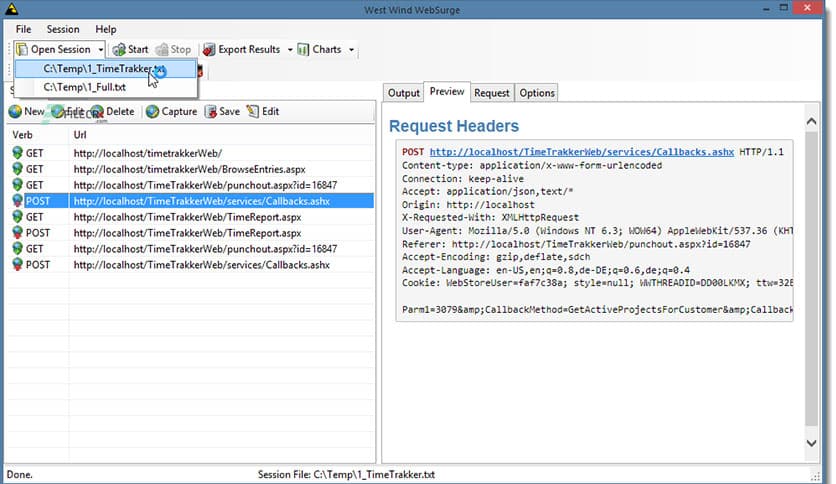Select the POST TimeReport.aspx request
Screen dimensions: 836x484
191,233
